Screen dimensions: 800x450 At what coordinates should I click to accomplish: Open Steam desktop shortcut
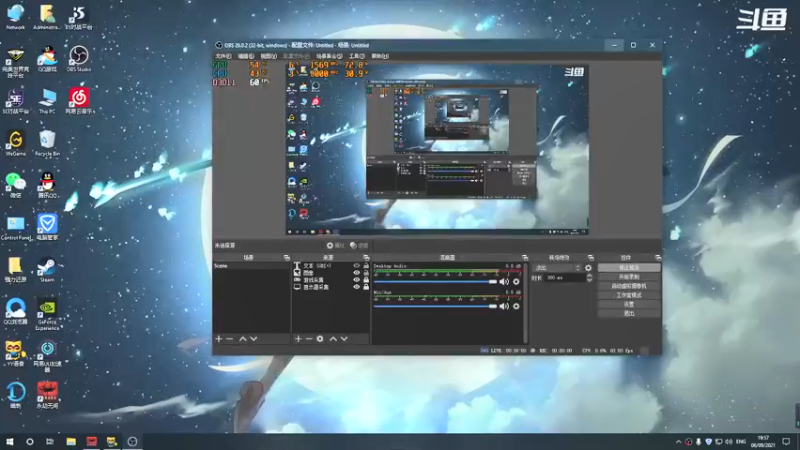47,270
